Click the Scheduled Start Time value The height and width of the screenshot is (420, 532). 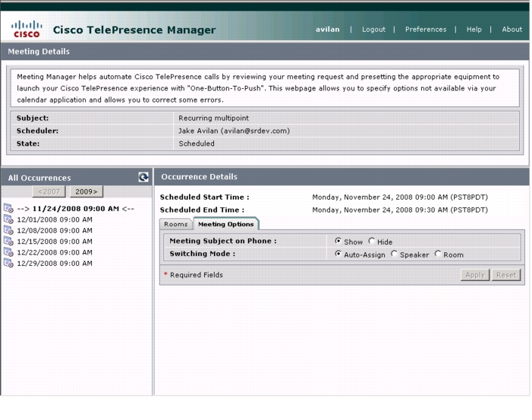point(400,197)
